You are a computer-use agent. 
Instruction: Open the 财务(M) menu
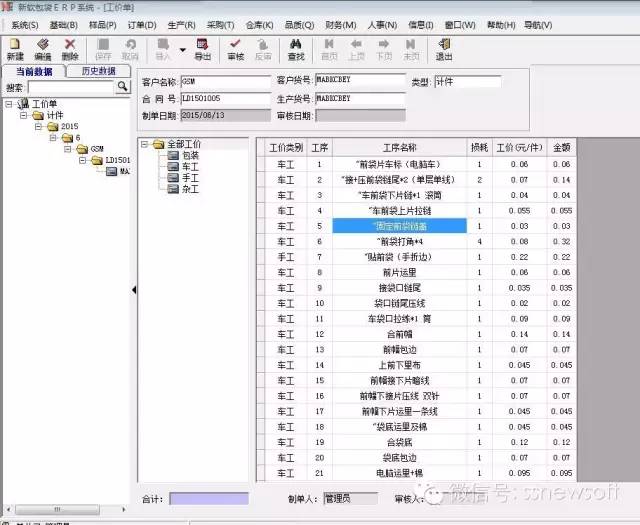(x=340, y=23)
